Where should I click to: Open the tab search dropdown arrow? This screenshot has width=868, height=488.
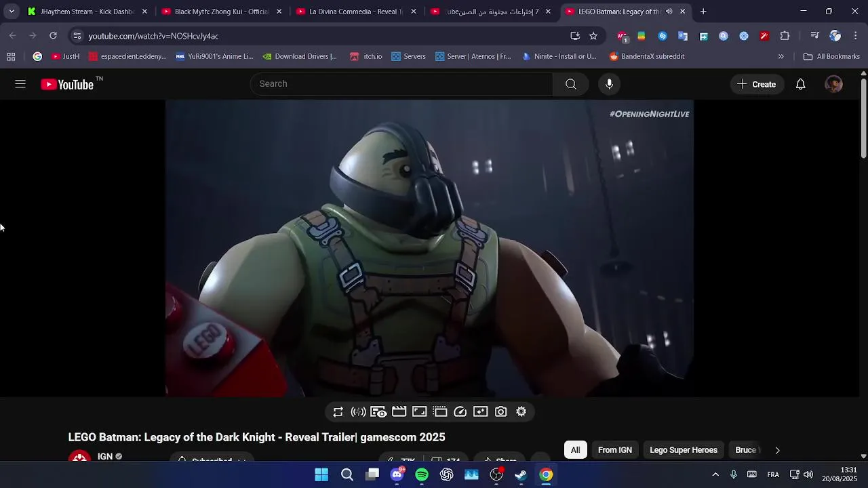click(12, 12)
